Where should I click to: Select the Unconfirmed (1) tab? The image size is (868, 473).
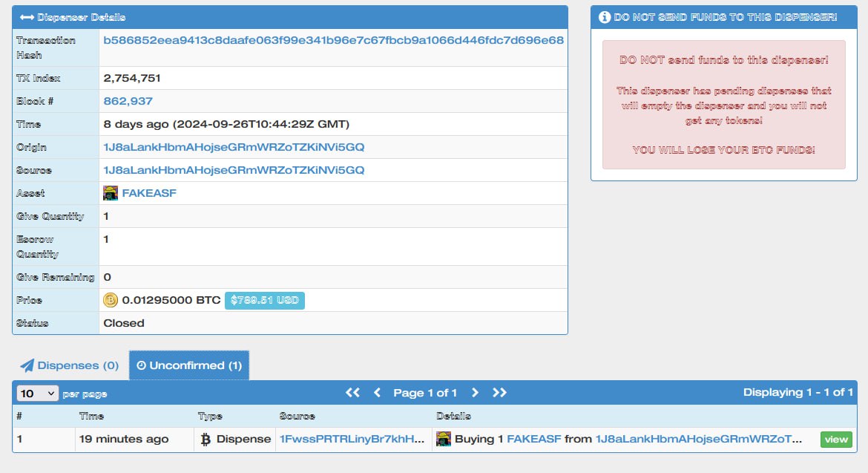189,365
